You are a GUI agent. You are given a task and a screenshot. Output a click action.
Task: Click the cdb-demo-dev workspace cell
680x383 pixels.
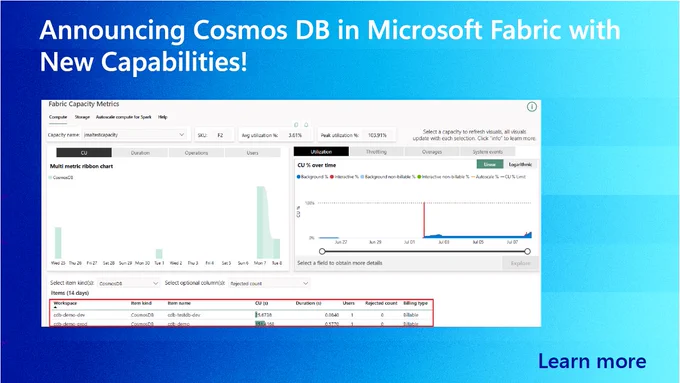69,315
